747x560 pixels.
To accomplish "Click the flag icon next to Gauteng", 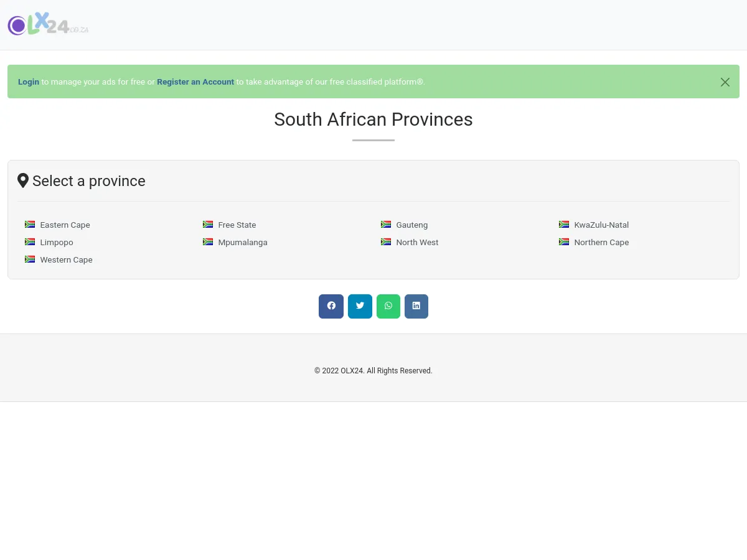I will (x=386, y=224).
